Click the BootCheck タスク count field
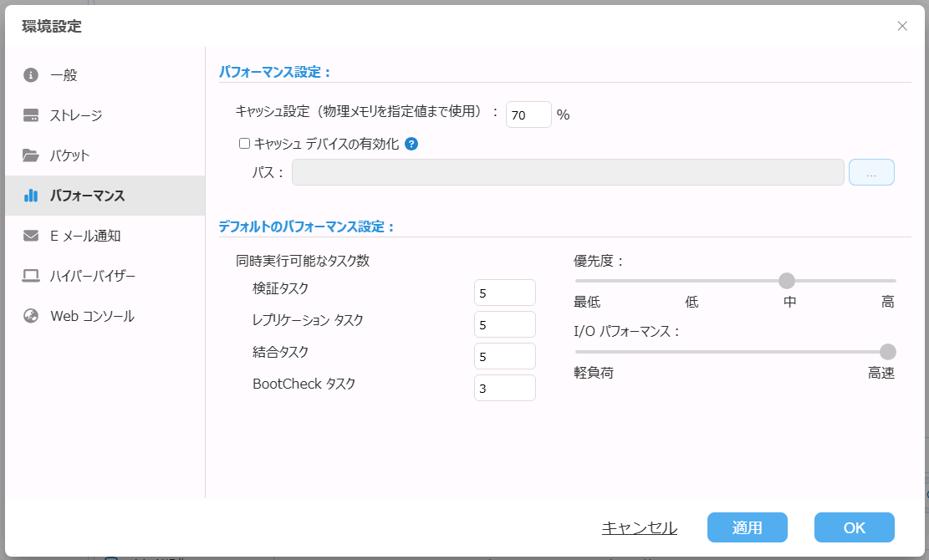 click(x=504, y=388)
